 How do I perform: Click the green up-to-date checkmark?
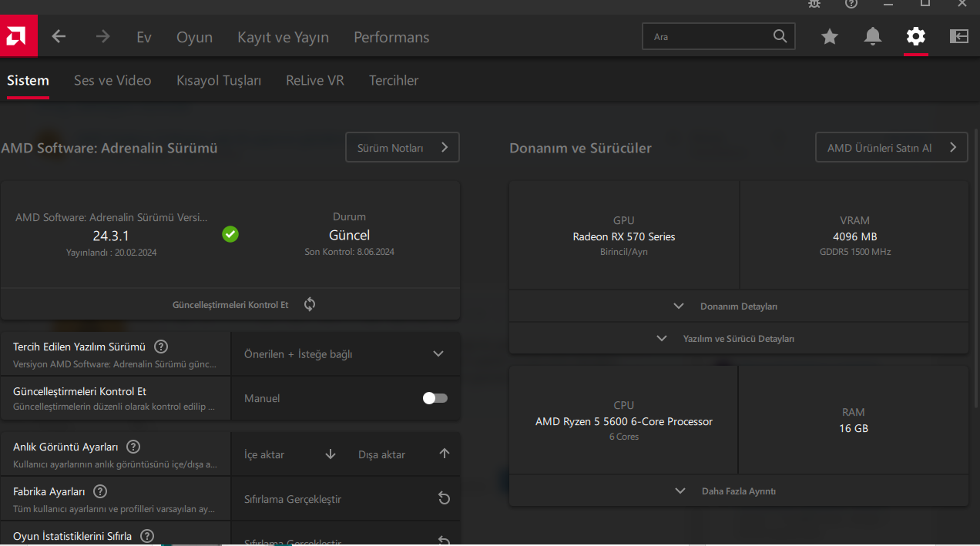(x=230, y=234)
